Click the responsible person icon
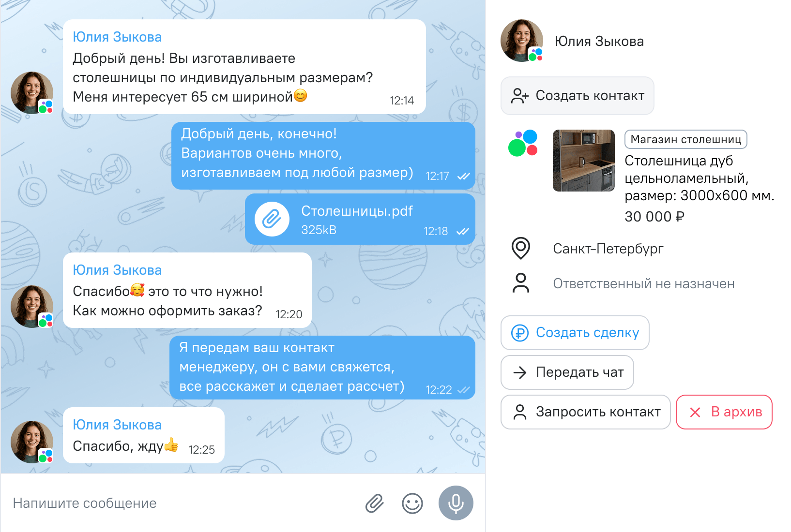Viewport: 791px width, 532px height. 521,283
